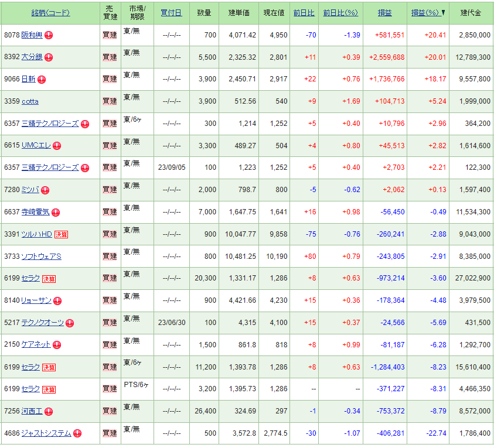Image resolution: width=494 pixels, height=448 pixels.
Task: Open the 寺崎電気 stock link
Action: pyautogui.click(x=35, y=212)
